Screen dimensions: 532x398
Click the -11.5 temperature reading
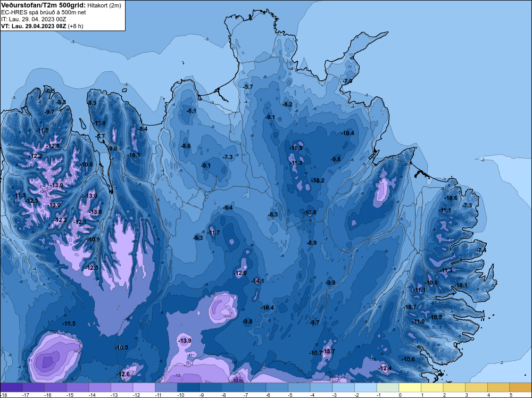tap(43, 131)
